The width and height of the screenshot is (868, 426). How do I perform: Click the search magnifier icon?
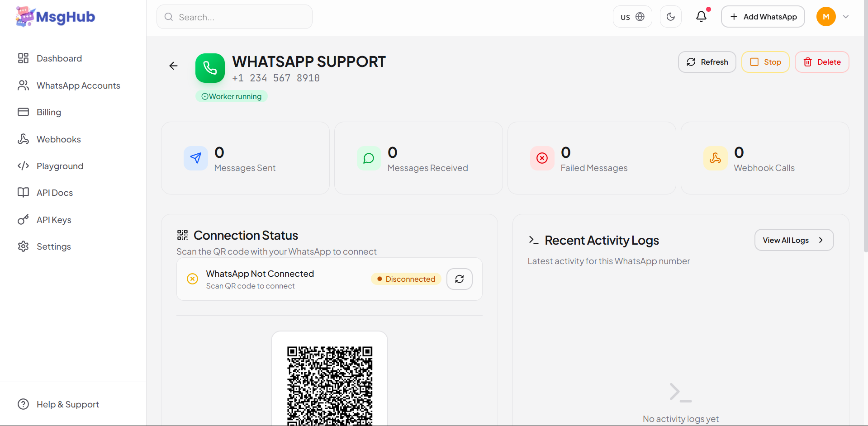click(169, 17)
